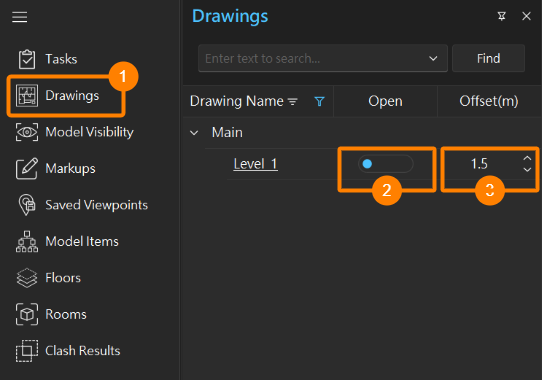This screenshot has height=380, width=542.
Task: Pin the Drawings panel
Action: 502,16
